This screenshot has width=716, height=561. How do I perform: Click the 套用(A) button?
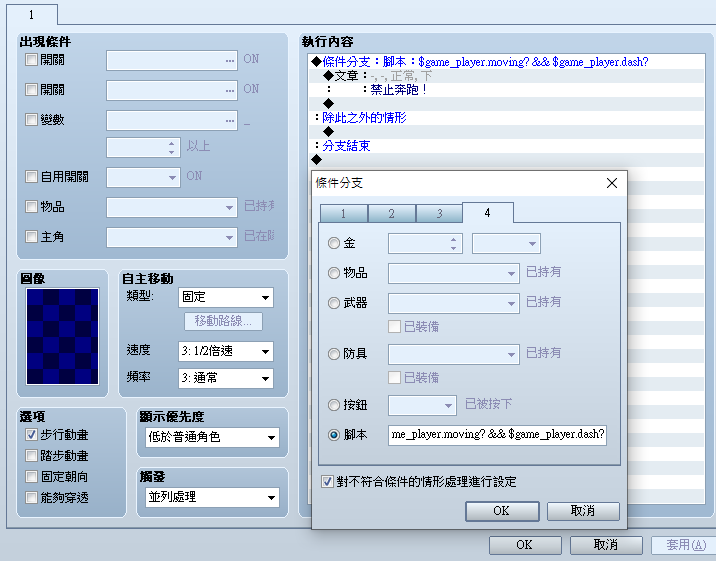coord(683,545)
